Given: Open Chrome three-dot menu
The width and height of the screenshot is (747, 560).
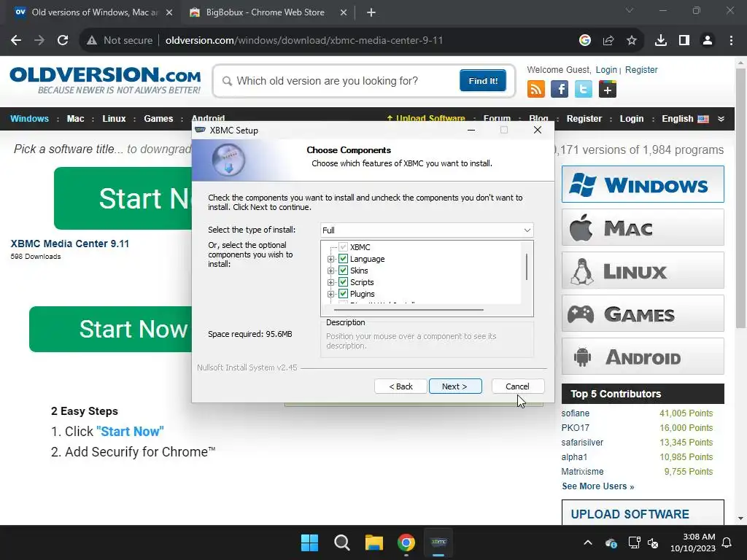Looking at the screenshot, I should pos(731,41).
